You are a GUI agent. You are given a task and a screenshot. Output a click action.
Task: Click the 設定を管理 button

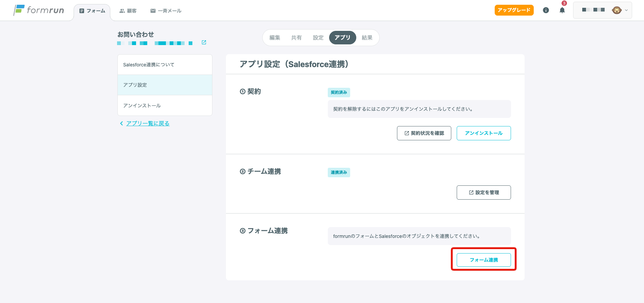(x=484, y=193)
